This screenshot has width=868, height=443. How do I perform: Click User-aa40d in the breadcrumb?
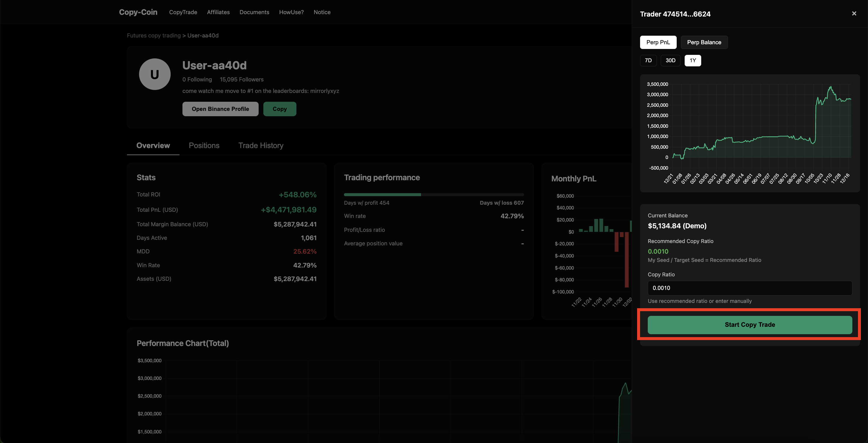click(203, 36)
